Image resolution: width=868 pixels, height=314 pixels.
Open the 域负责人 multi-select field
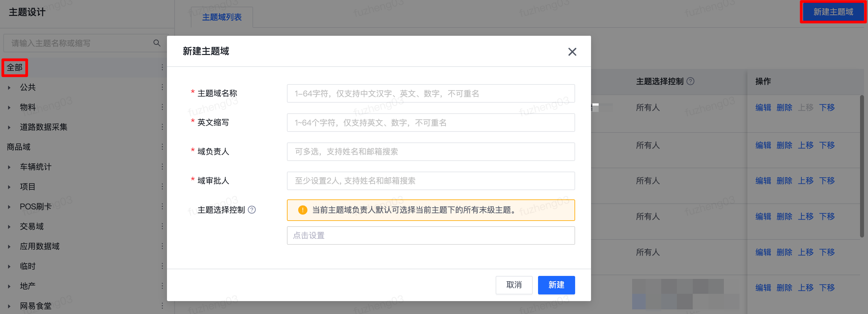pyautogui.click(x=431, y=152)
